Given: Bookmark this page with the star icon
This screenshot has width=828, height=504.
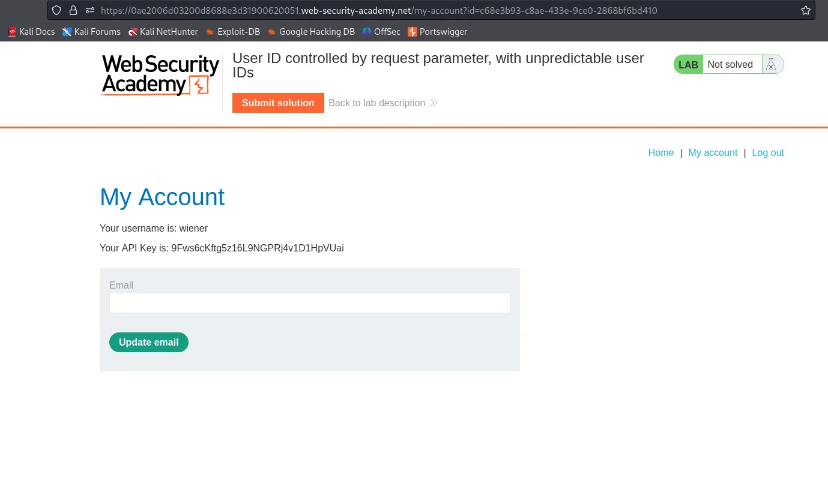Looking at the screenshot, I should [x=806, y=10].
